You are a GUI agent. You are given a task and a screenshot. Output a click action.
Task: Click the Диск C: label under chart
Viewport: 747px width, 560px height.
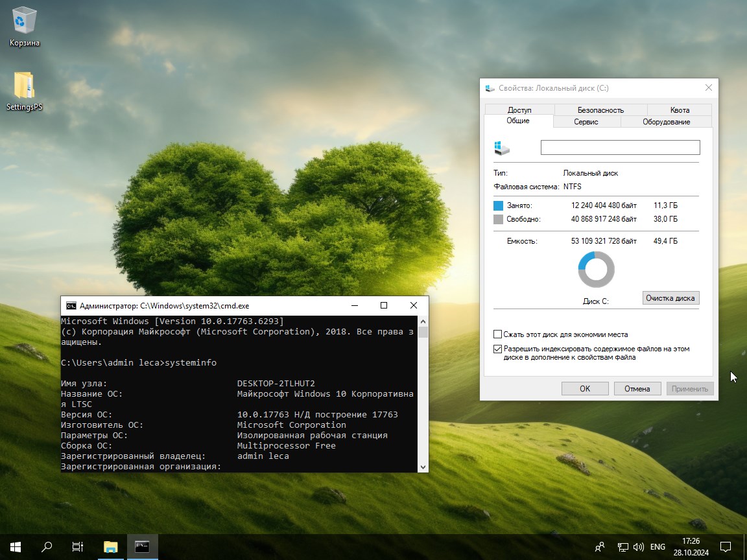(595, 301)
